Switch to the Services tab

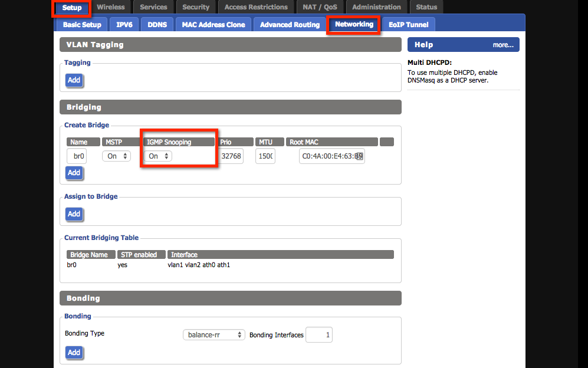pyautogui.click(x=153, y=7)
